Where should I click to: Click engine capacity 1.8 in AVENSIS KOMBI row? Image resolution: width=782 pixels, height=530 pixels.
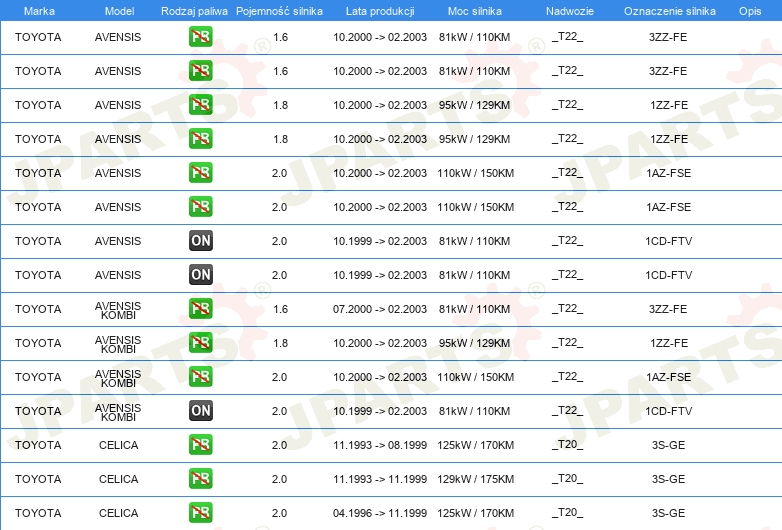point(280,343)
